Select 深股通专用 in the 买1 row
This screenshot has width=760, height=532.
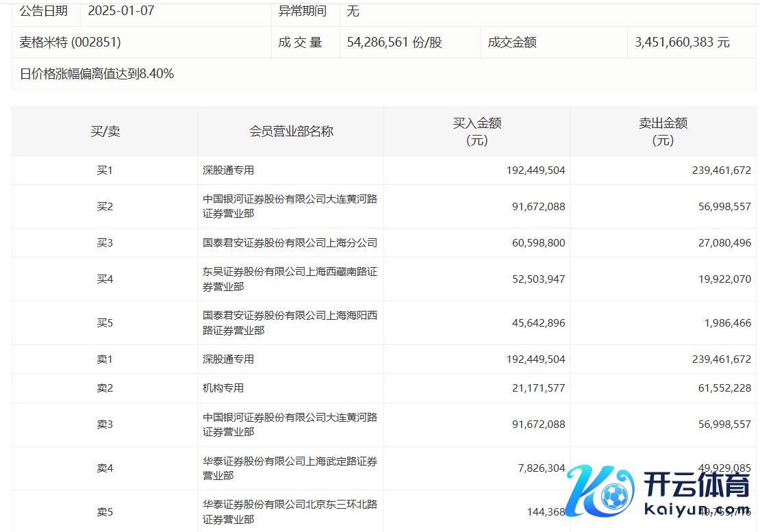coord(228,170)
